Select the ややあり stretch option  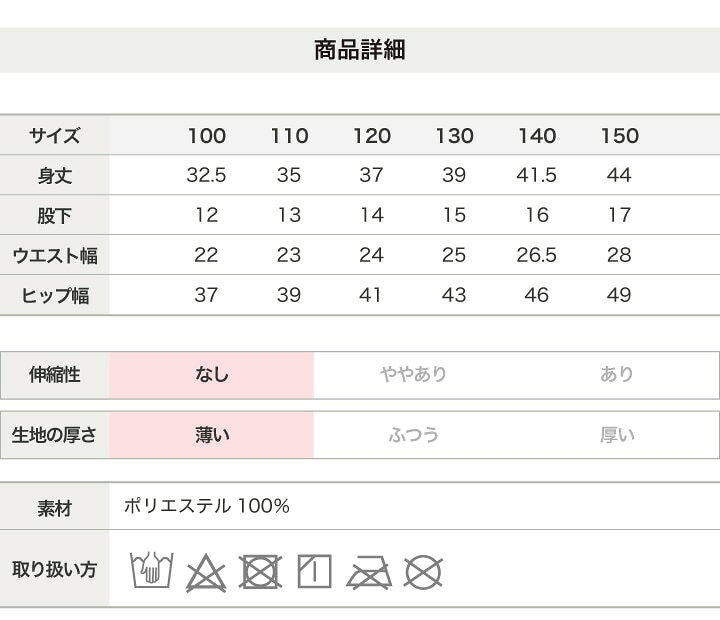point(413,374)
